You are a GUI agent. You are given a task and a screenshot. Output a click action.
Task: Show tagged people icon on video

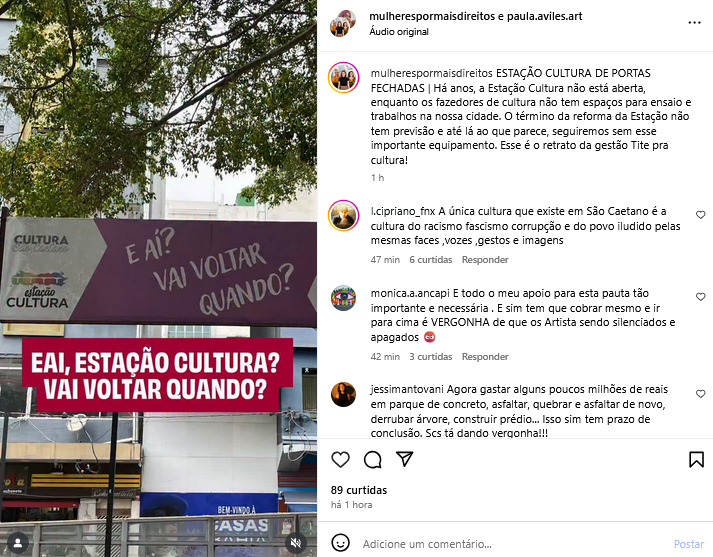[x=18, y=543]
